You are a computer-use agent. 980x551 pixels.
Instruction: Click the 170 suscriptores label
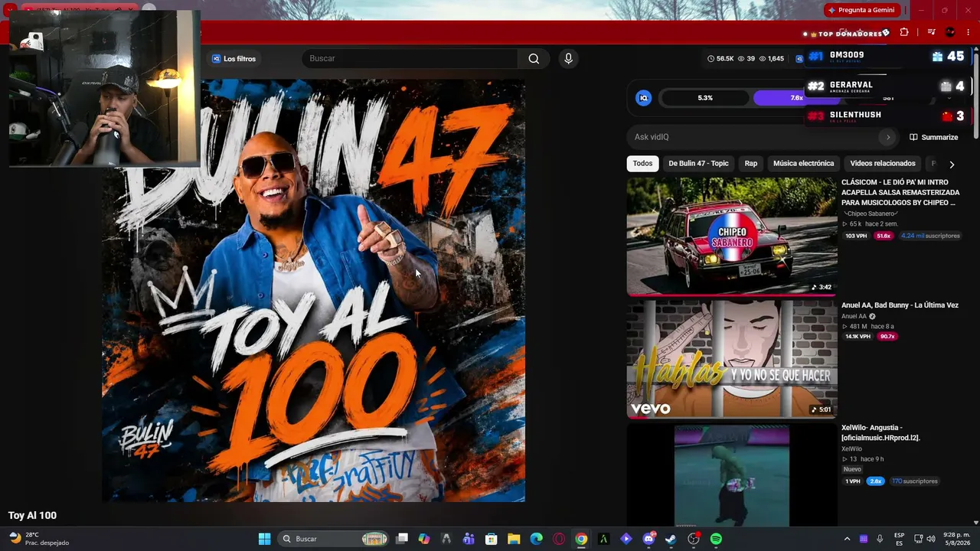click(914, 481)
